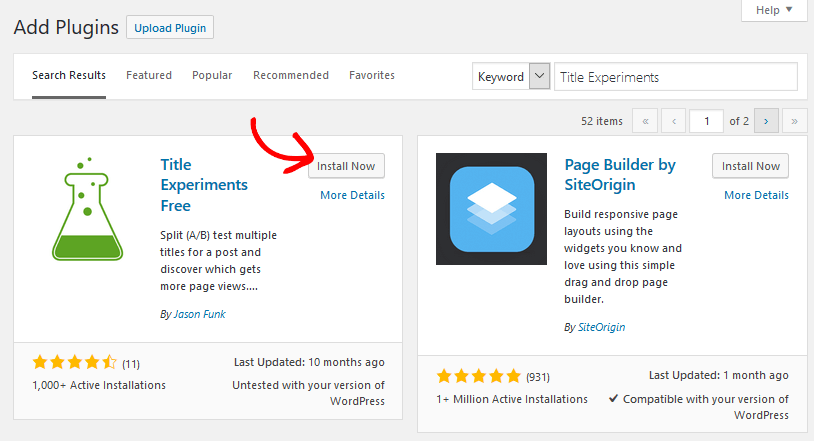Open author SiteOrigin's link
814x441 pixels.
[602, 327]
